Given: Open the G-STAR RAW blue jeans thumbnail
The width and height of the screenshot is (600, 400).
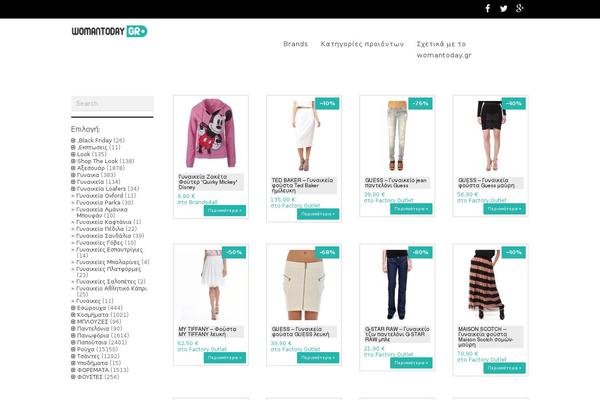Looking at the screenshot, I should 397,284.
